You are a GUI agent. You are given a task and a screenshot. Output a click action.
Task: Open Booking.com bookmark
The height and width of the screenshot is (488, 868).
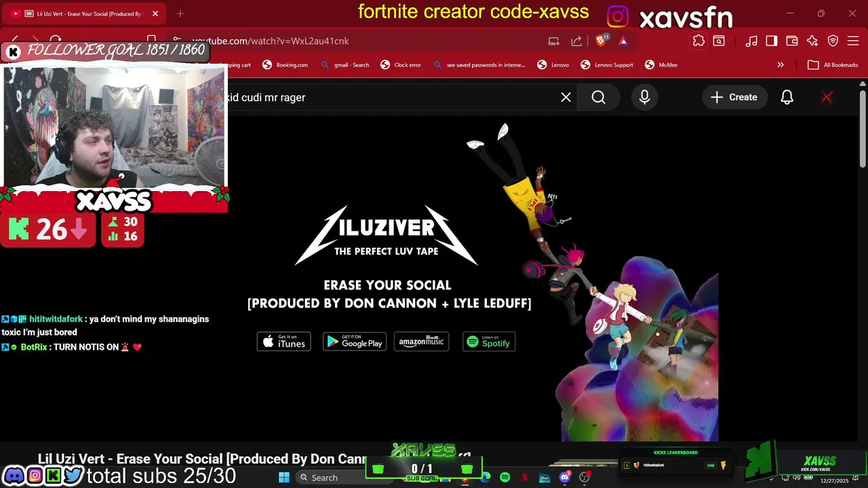[x=285, y=65]
